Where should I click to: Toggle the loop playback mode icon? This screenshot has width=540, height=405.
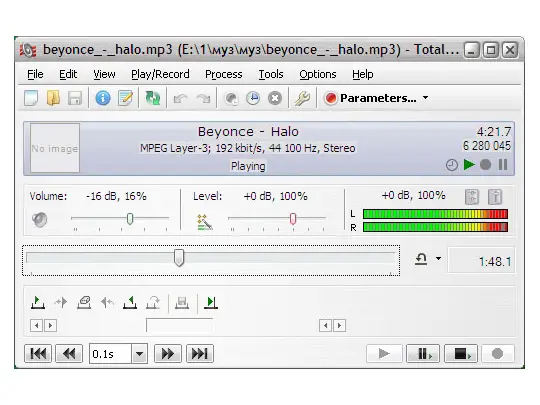click(x=421, y=259)
